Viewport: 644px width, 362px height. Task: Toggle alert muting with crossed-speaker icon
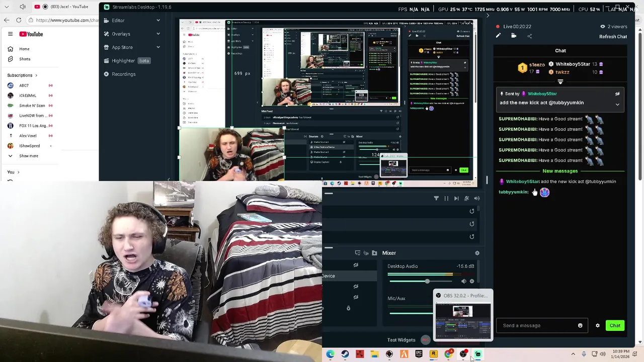tap(467, 199)
